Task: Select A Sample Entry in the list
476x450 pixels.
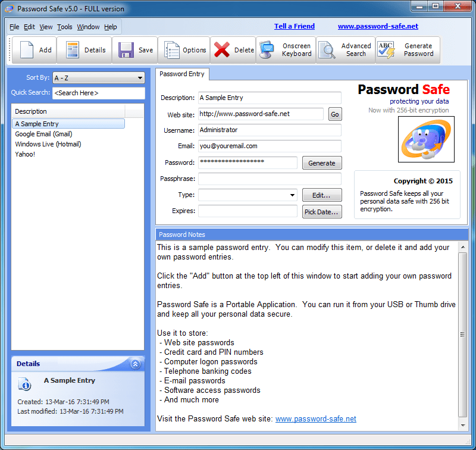Action: pyautogui.click(x=68, y=124)
